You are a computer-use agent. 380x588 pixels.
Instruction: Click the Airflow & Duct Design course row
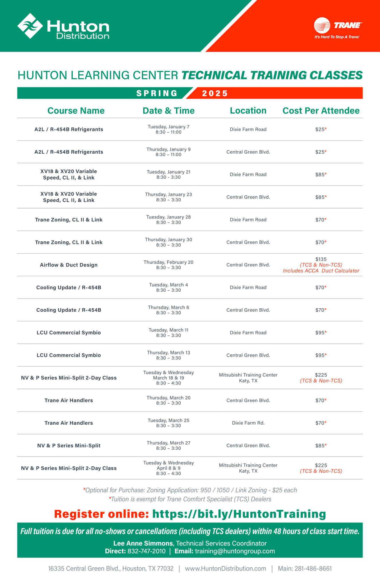(190, 265)
